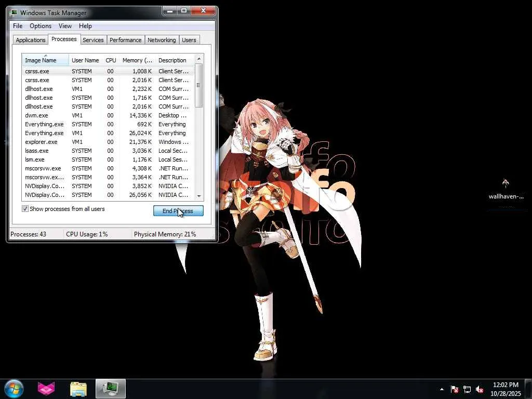Image resolution: width=532 pixels, height=399 pixels.
Task: Show hidden tray icons arrow
Action: click(442, 389)
